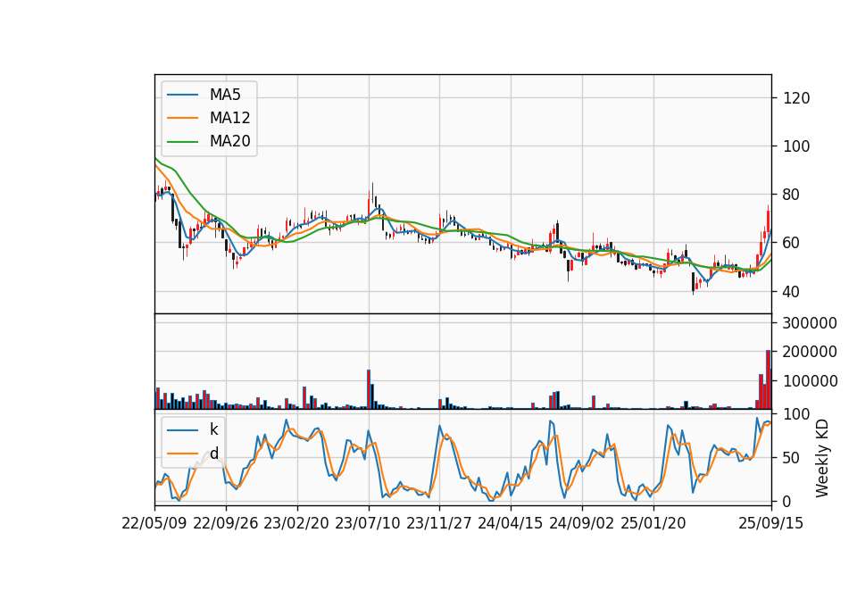This screenshot has width=857, height=616.
Task: Click the price axis value 60
Action: (791, 243)
